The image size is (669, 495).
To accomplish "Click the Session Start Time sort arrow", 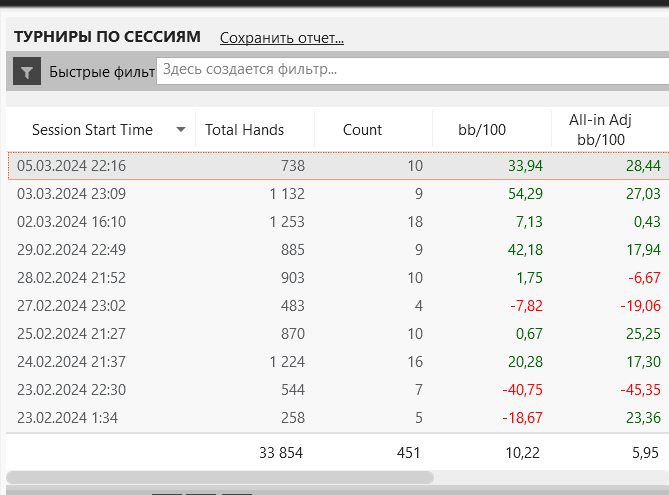I will tap(181, 130).
